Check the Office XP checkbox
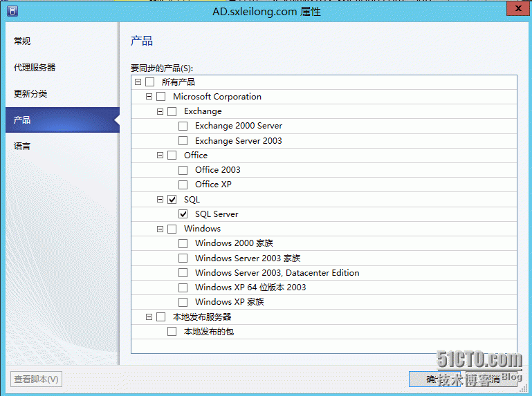532x396 pixels. click(183, 185)
